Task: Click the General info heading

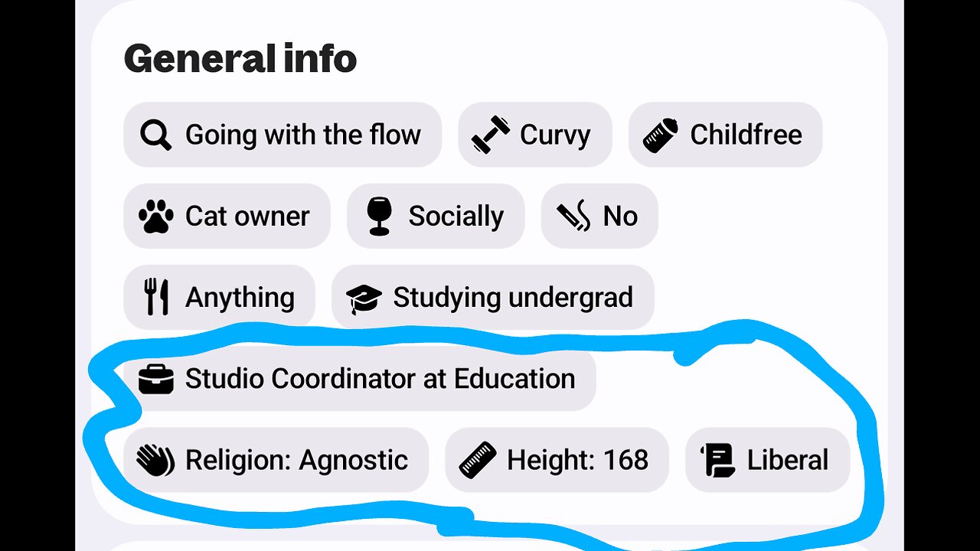Action: 240,59
